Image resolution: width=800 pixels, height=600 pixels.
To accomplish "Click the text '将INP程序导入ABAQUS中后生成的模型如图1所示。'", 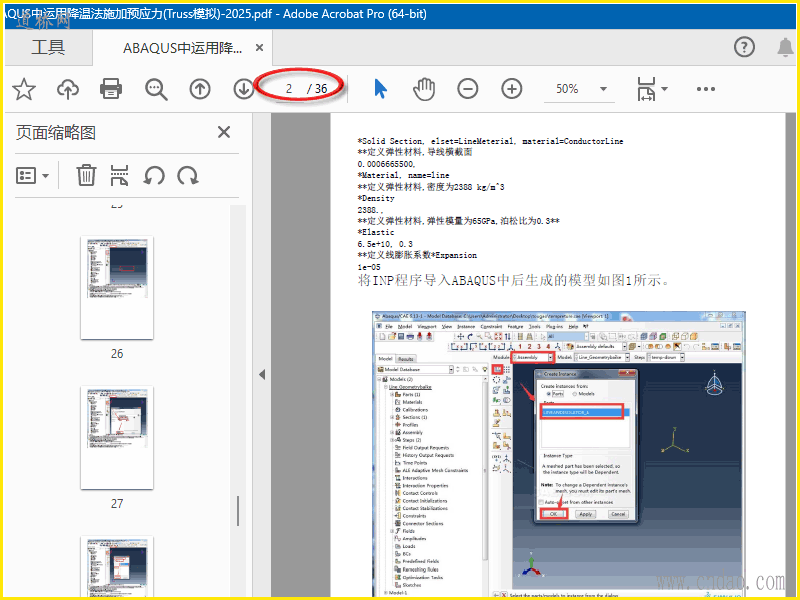I will click(514, 280).
